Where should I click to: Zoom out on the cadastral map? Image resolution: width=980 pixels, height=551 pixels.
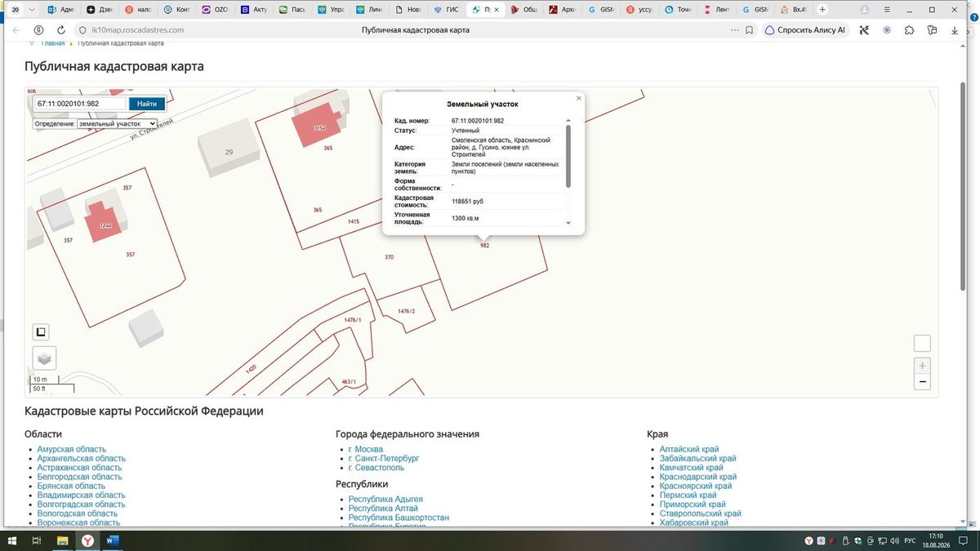[x=922, y=381]
